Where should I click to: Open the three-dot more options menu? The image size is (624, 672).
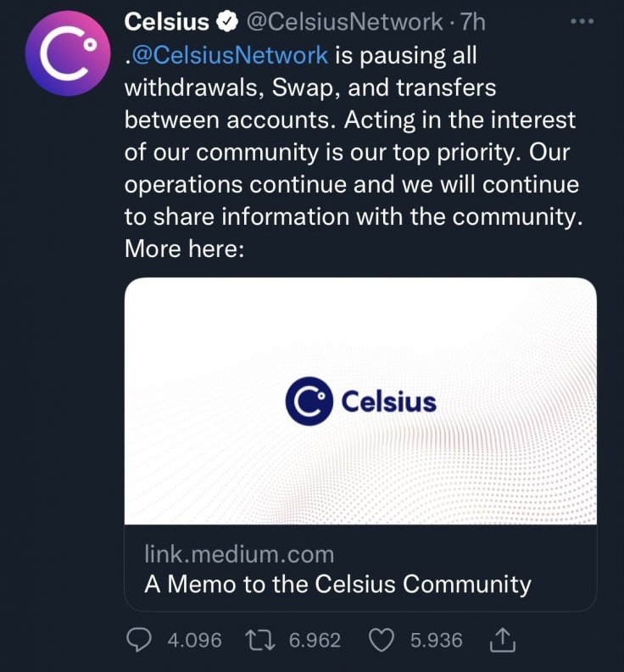pos(582,21)
